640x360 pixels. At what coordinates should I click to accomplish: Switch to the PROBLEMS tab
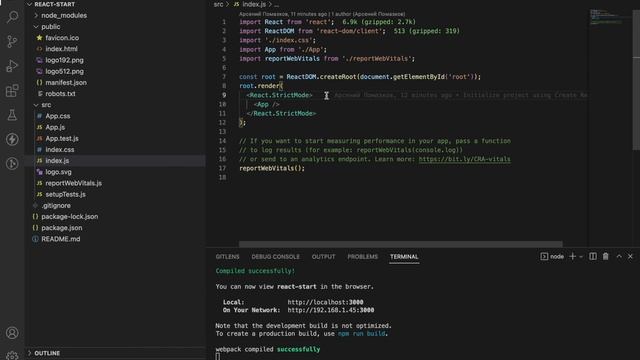click(362, 257)
